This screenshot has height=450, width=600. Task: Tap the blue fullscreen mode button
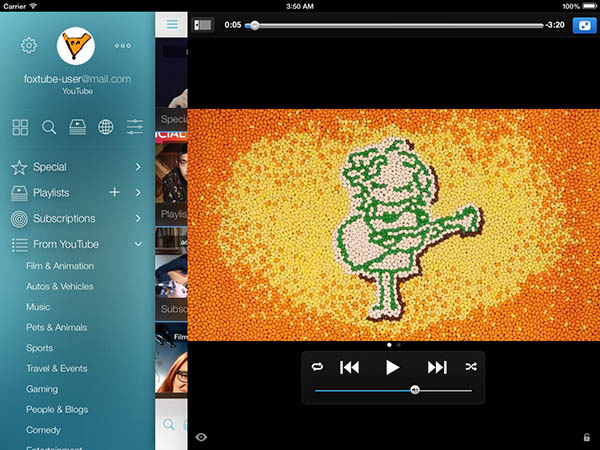click(x=584, y=26)
